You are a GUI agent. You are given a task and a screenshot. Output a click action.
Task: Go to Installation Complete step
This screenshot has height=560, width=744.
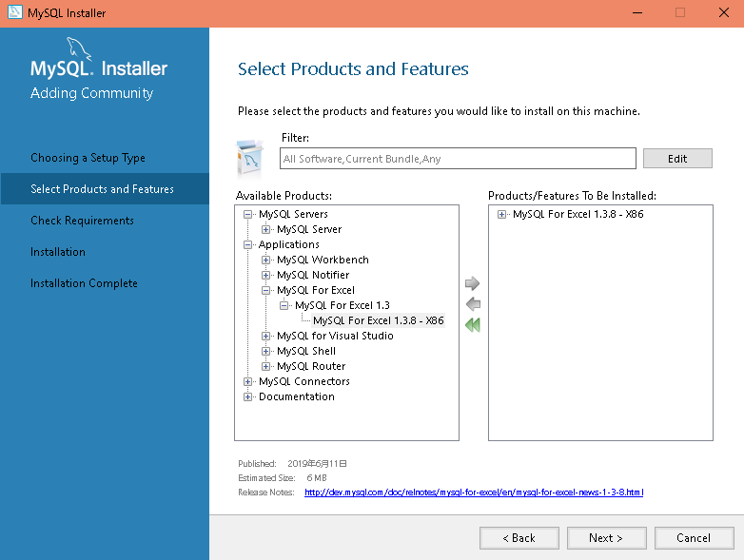[x=84, y=282]
